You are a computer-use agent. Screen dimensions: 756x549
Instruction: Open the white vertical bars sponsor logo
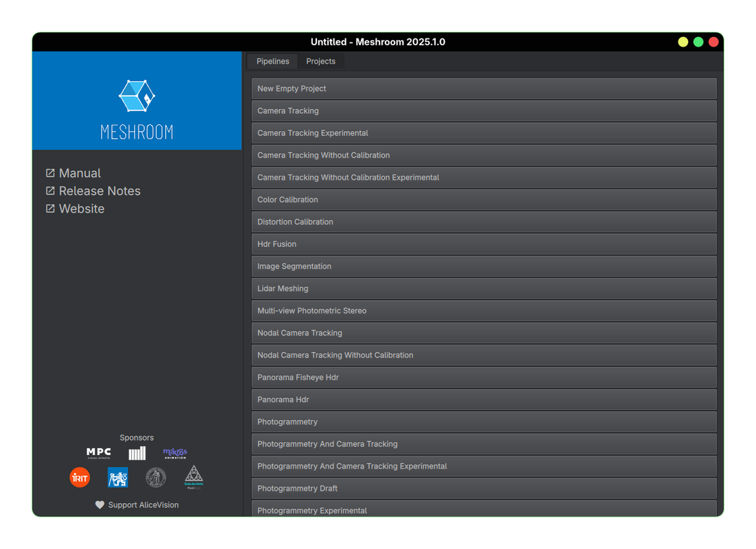click(137, 453)
